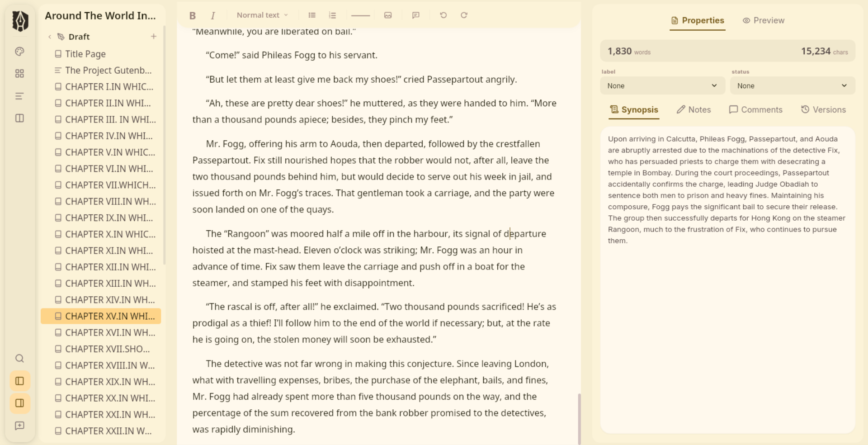868x445 pixels.
Task: Click the CHAPTER XIX document icon
Action: pyautogui.click(x=58, y=382)
